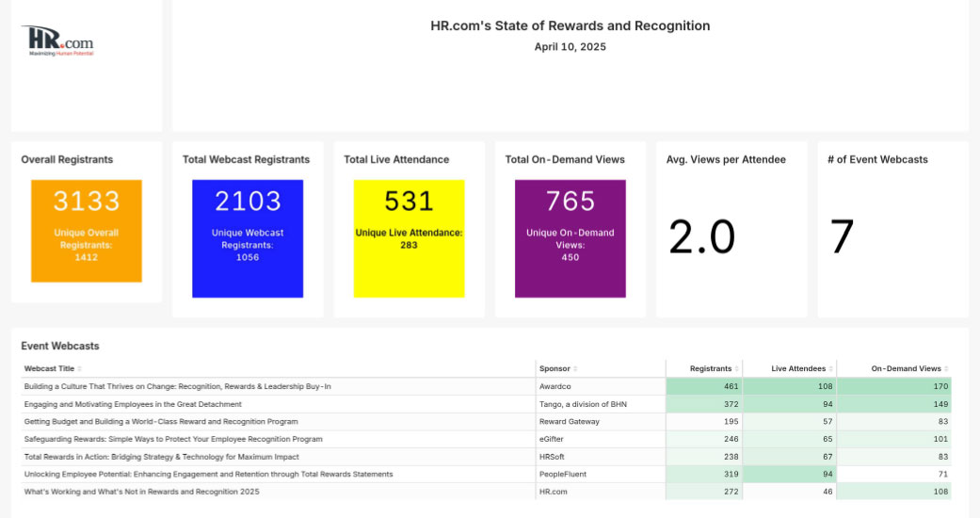Select "Unique Live Attendance: 283" text
This screenshot has width=980, height=518.
(x=409, y=238)
